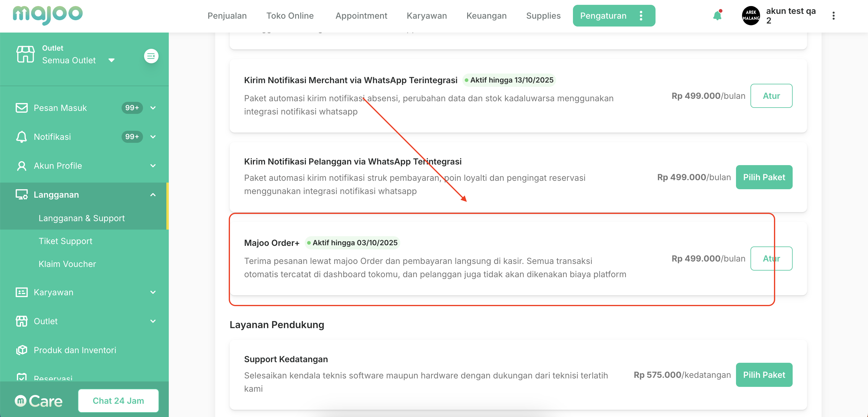Open the Pengaturan three-dot menu

[x=641, y=16]
